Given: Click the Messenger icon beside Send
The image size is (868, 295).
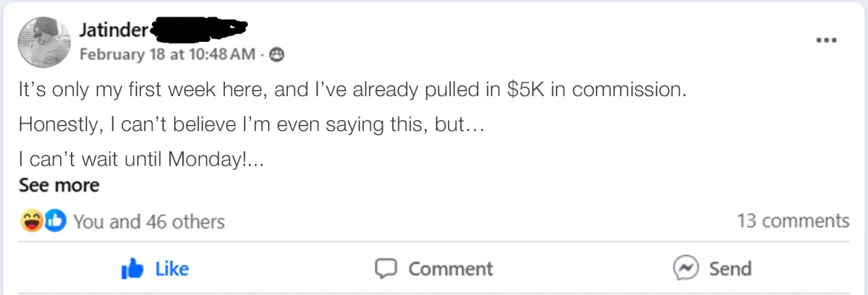Looking at the screenshot, I should pos(684,268).
